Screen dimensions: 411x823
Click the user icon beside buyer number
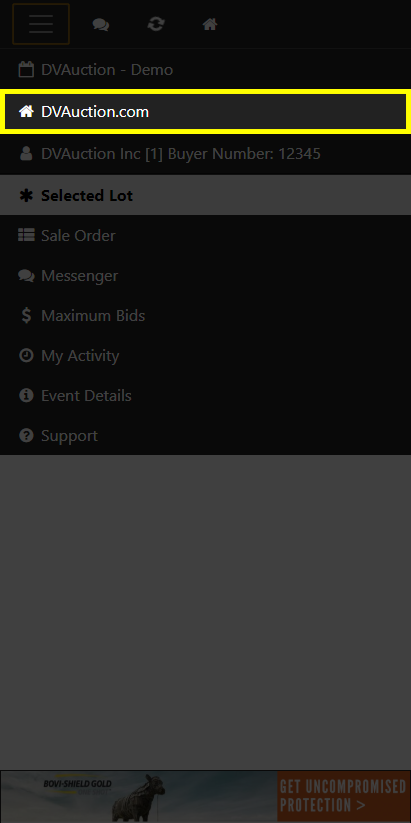click(25, 154)
